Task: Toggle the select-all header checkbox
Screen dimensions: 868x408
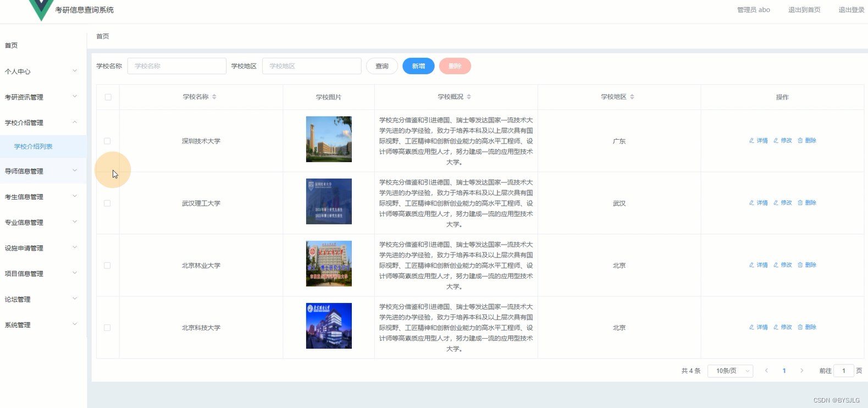Action: click(108, 97)
